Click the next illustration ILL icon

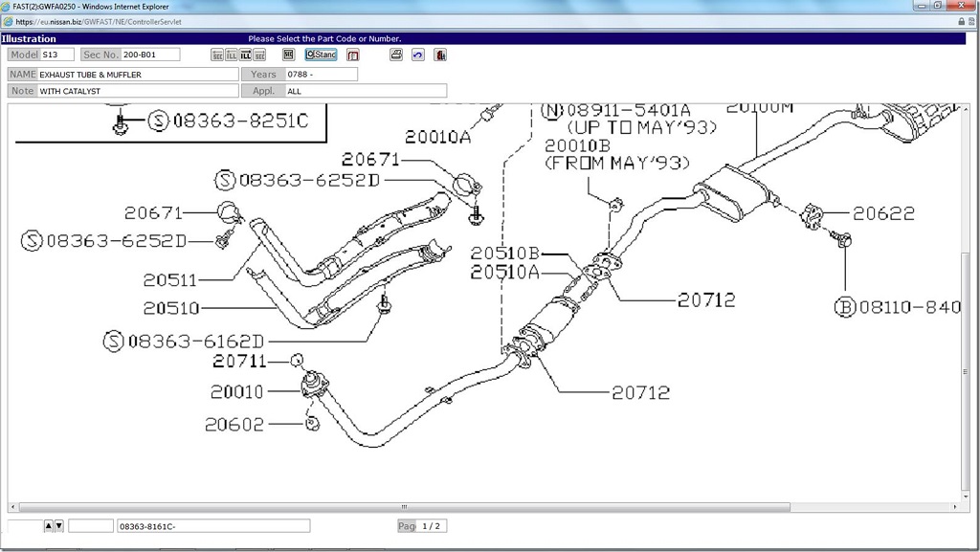coord(245,55)
